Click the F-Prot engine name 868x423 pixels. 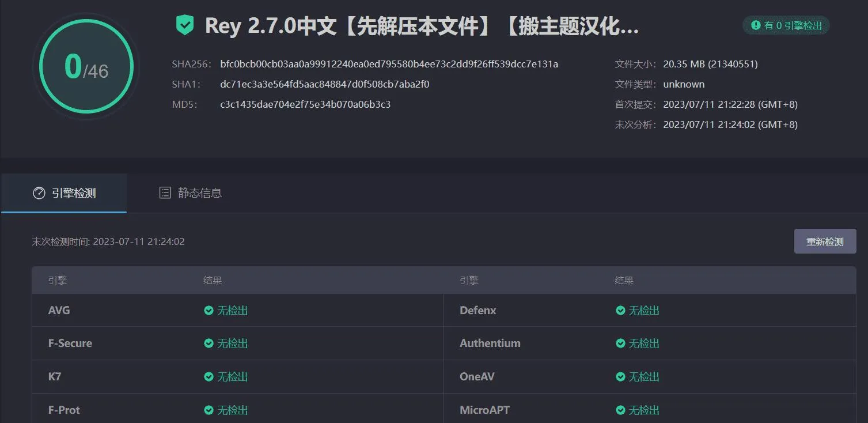[x=64, y=410]
